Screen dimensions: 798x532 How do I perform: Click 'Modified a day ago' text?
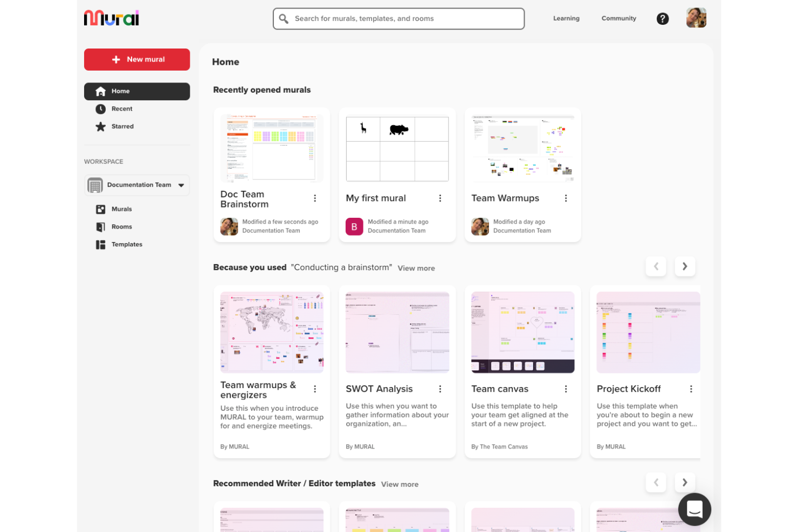pos(519,222)
